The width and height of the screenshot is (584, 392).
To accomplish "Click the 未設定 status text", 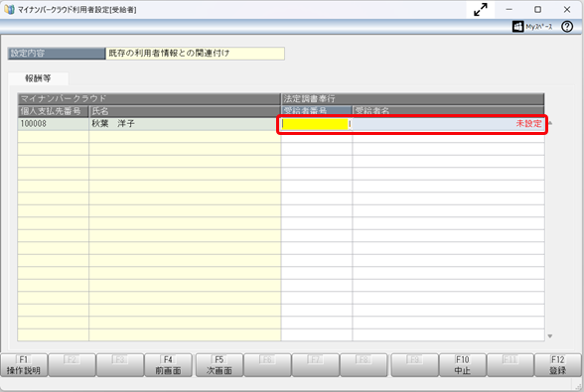I will coord(528,124).
